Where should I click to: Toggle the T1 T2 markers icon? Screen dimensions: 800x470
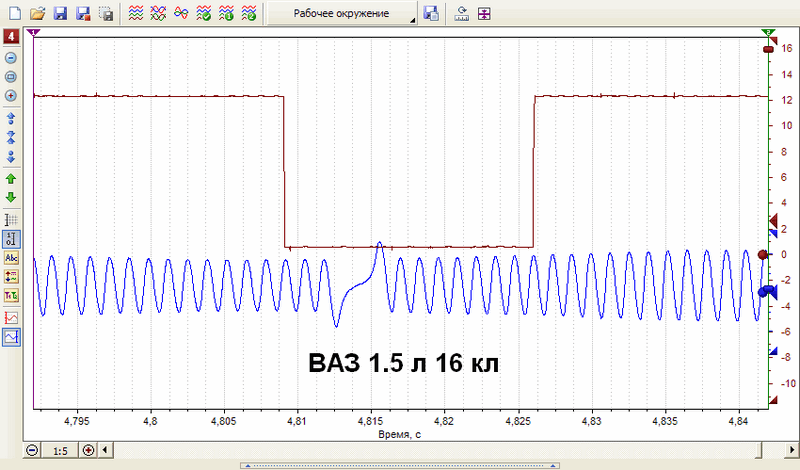(x=11, y=295)
